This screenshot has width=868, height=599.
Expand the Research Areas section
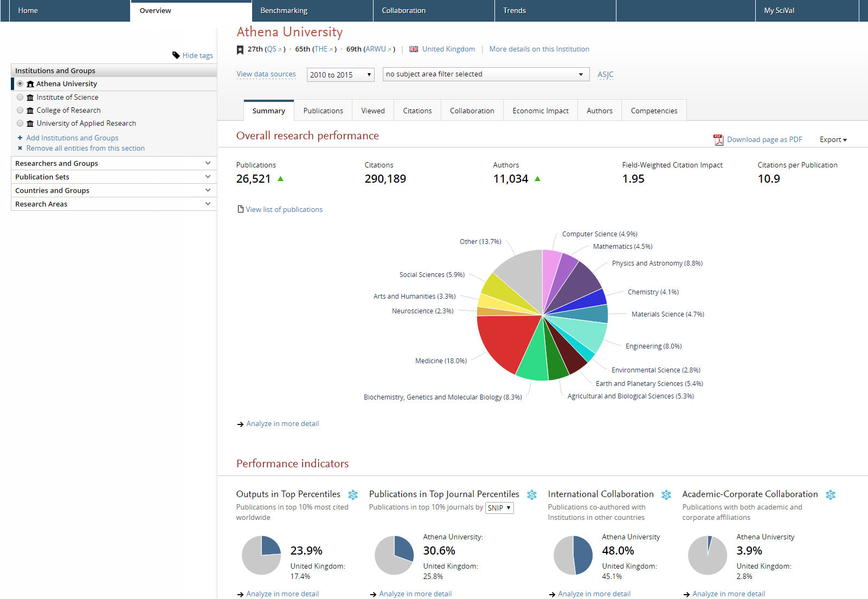click(x=114, y=204)
